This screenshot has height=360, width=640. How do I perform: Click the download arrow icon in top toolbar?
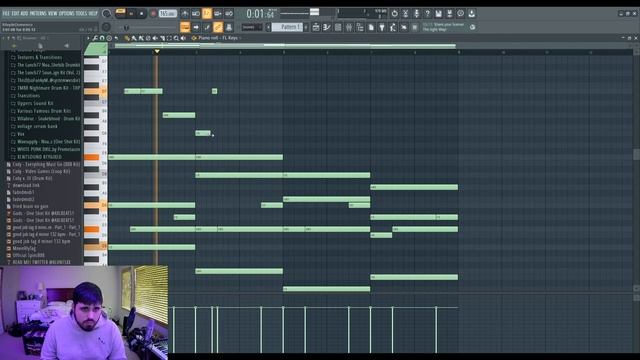(471, 13)
